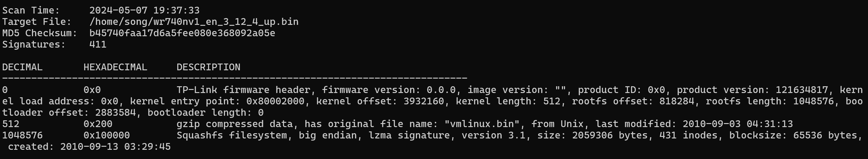Click the "Squashfs filesystem" text
This screenshot has width=868, height=159.
click(x=232, y=135)
